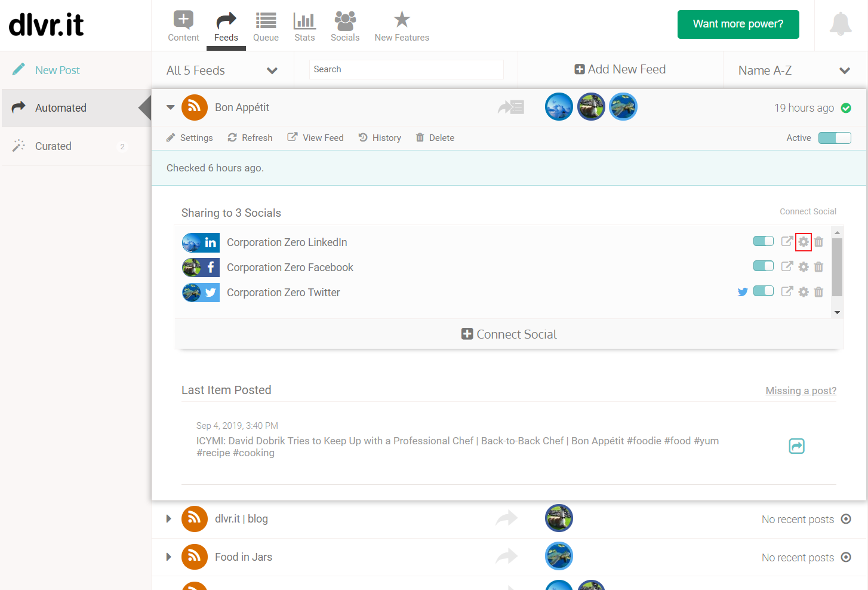Expand the Food in Jars feed
868x590 pixels.
pos(169,557)
